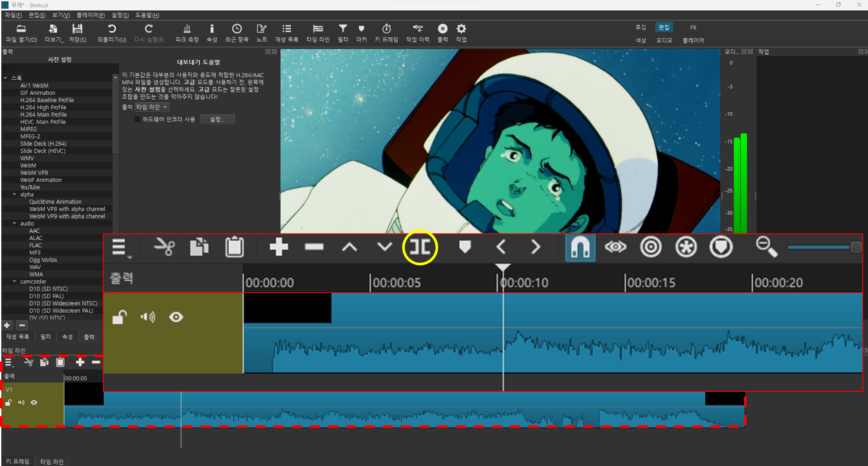868x466 pixels.
Task: Select the H.264 High Profile preset
Action: tap(43, 107)
